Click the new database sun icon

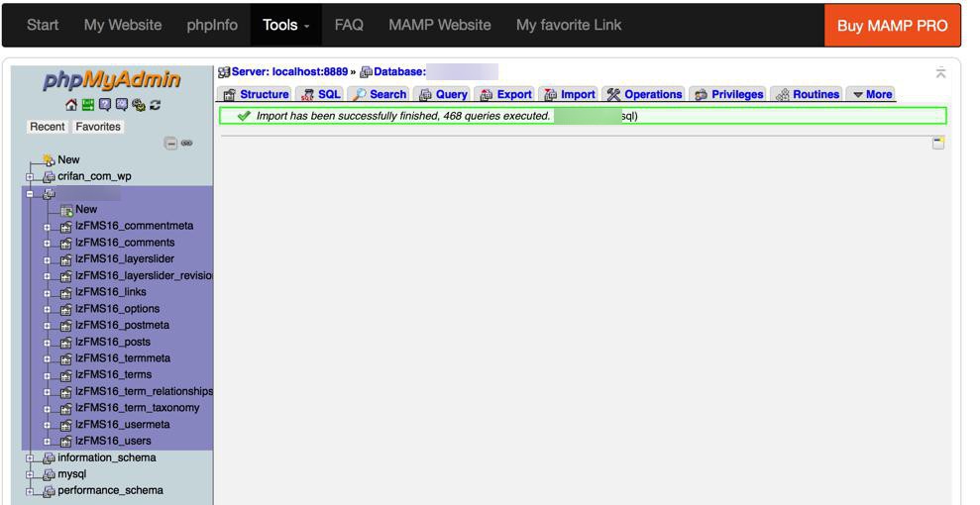(x=49, y=160)
